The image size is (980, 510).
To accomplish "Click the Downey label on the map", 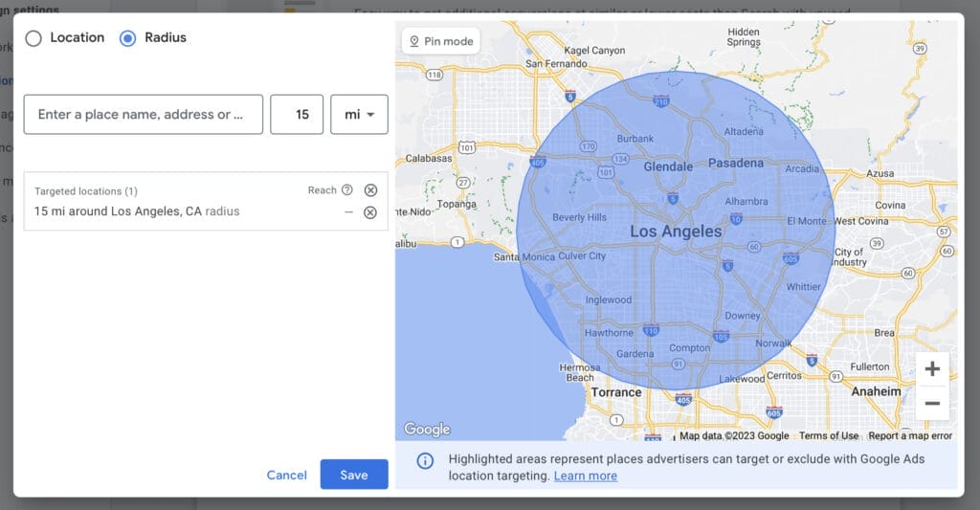I will (743, 317).
